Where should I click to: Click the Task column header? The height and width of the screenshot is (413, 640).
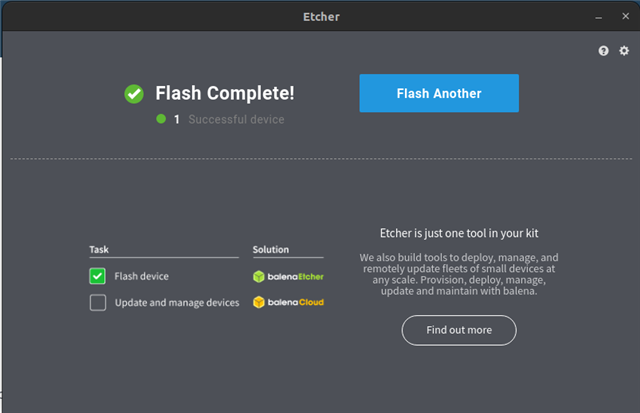tap(99, 250)
